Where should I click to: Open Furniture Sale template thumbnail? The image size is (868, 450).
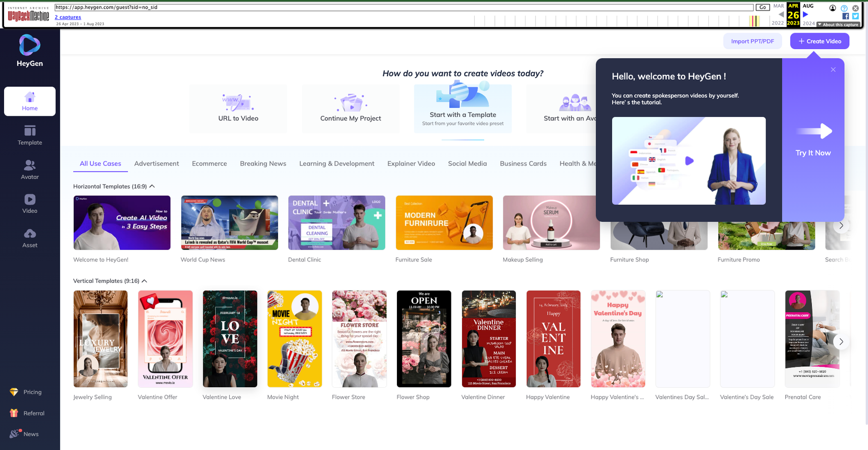[444, 223]
